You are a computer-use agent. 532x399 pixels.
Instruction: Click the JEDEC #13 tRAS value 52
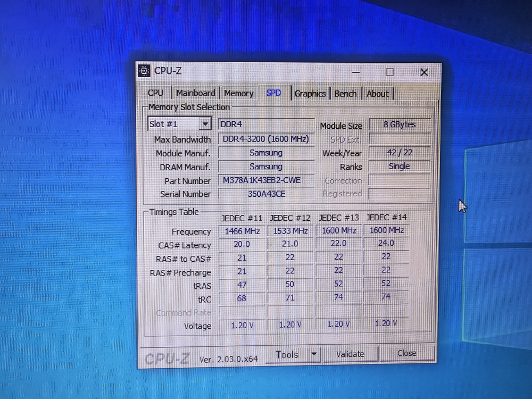pos(338,284)
